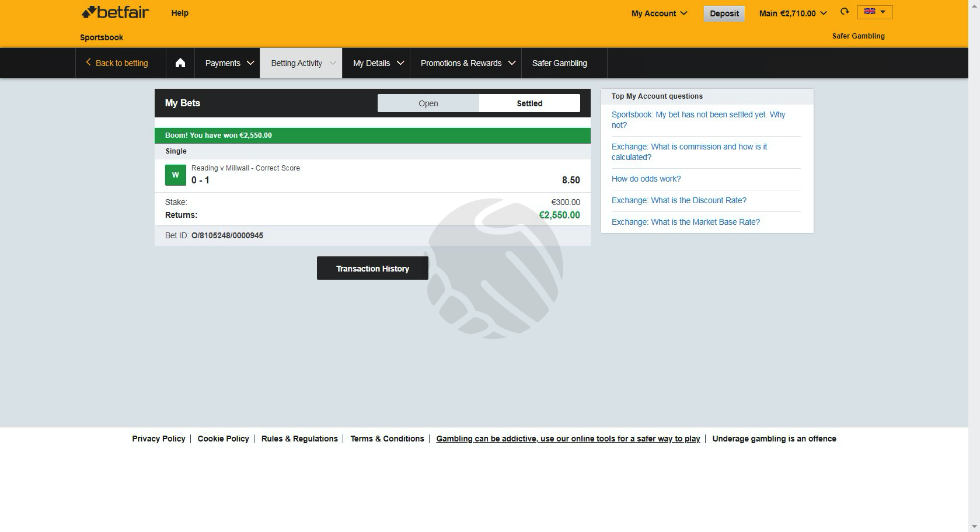
Task: Open the Transaction History
Action: (372, 268)
